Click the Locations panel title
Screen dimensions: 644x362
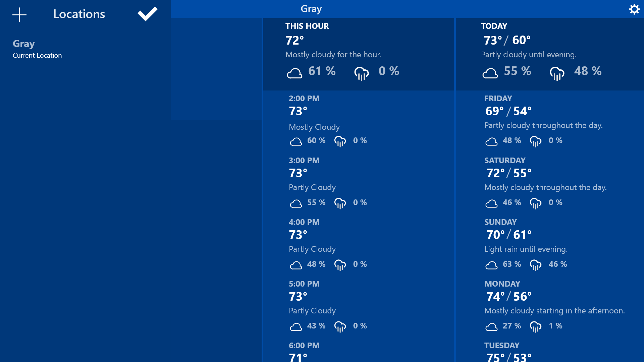click(x=79, y=14)
